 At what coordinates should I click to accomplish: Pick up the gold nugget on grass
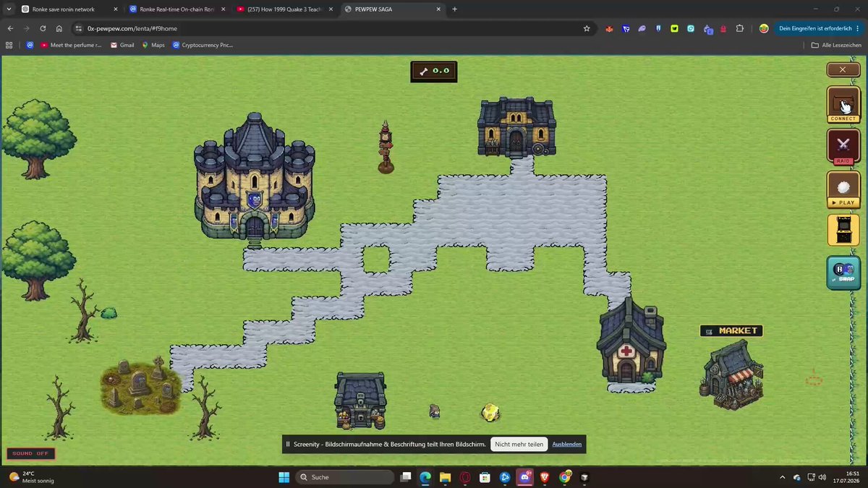(490, 413)
